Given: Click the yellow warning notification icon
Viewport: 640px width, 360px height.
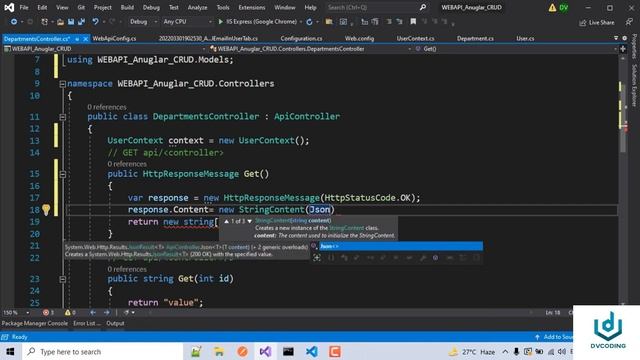Looking at the screenshot, I should pyautogui.click(x=552, y=7).
